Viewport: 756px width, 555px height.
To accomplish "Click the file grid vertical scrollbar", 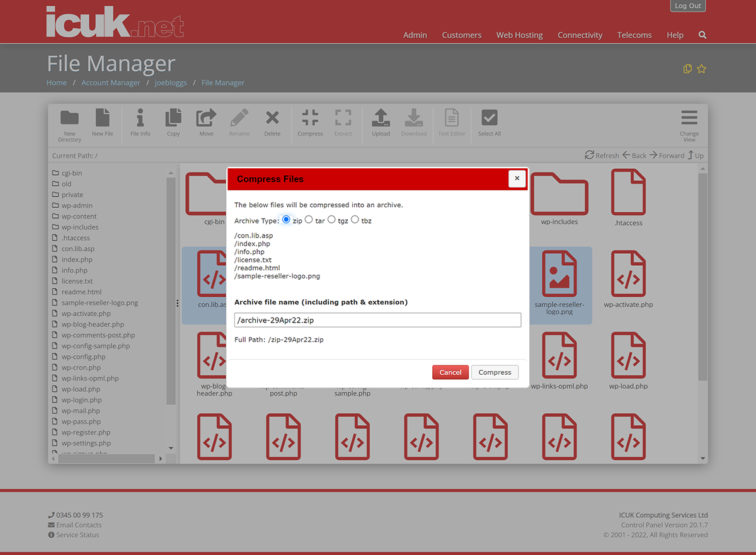I will pyautogui.click(x=702, y=277).
